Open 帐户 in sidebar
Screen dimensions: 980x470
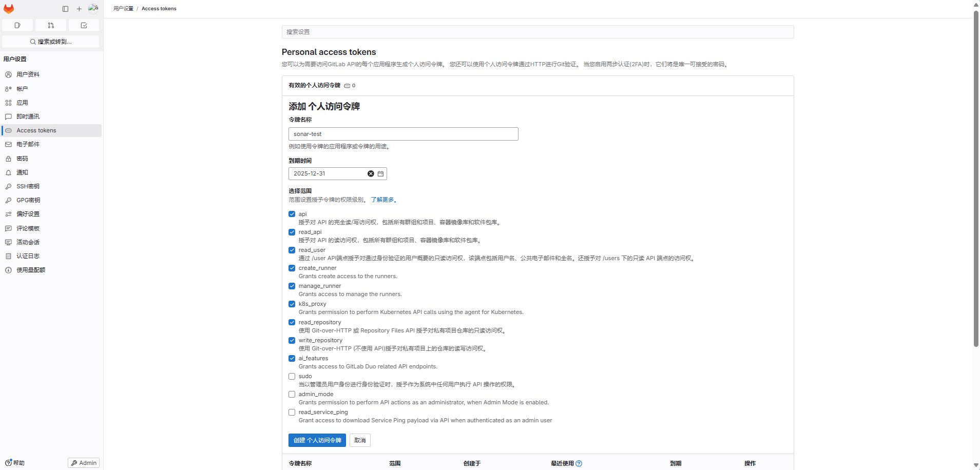(51, 89)
